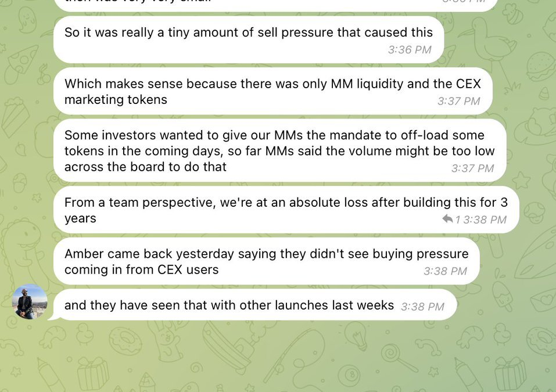The height and width of the screenshot is (392, 556).
Task: Click the 3:38 PM timestamp beside reply count
Action: [485, 220]
